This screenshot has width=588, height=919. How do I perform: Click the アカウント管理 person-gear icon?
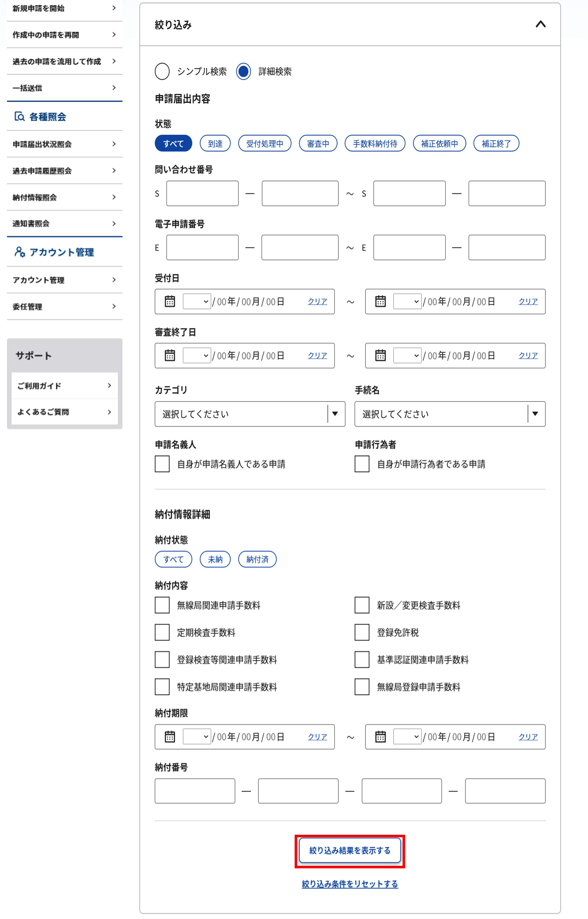20,252
